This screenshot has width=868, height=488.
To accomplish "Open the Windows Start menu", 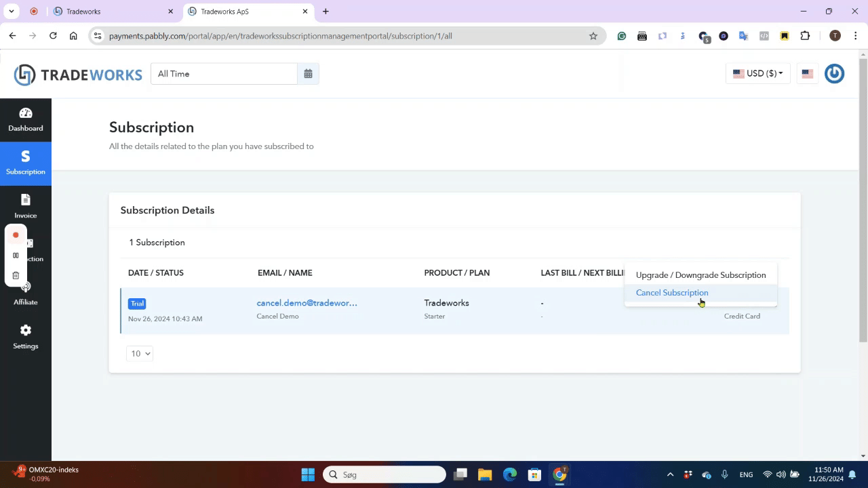I will pos(308,474).
